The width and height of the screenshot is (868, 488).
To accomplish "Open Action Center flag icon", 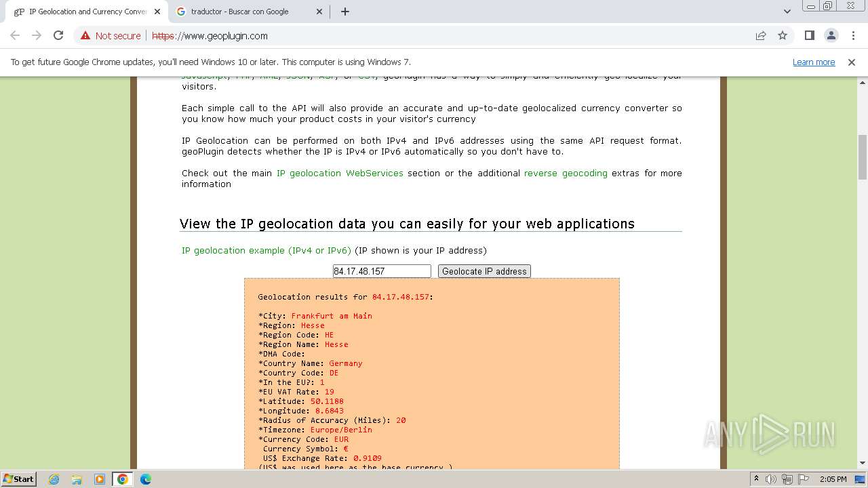I will [804, 479].
